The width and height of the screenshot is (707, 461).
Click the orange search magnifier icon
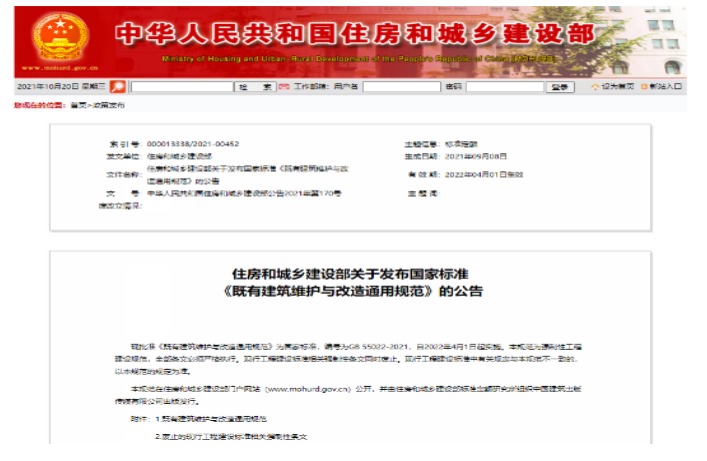point(118,86)
